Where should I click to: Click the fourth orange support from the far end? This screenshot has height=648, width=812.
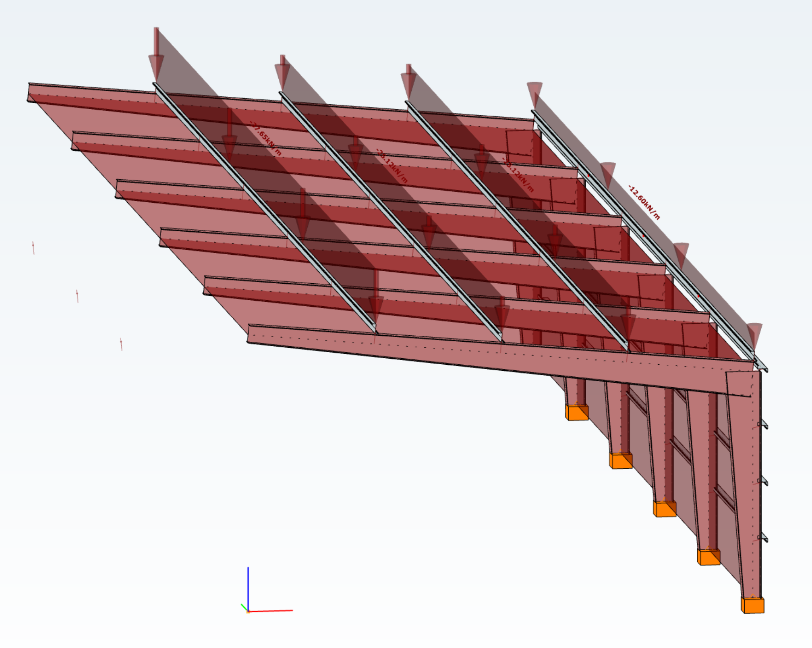(708, 557)
